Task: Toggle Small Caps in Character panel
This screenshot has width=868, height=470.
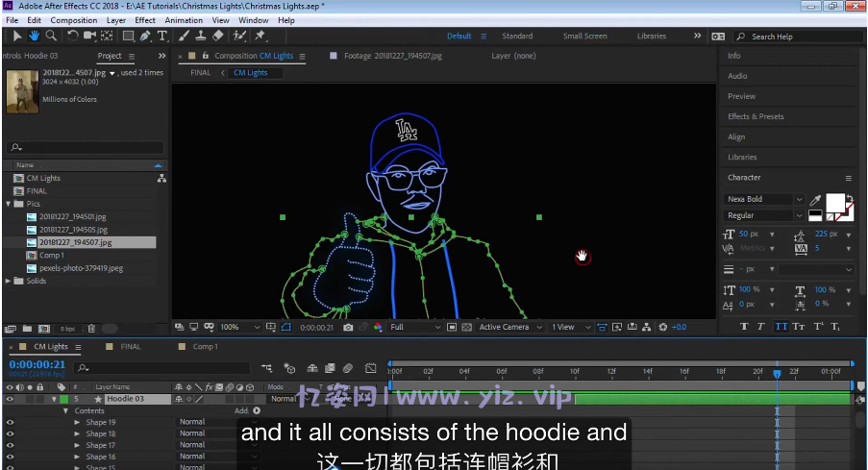Action: click(x=798, y=327)
